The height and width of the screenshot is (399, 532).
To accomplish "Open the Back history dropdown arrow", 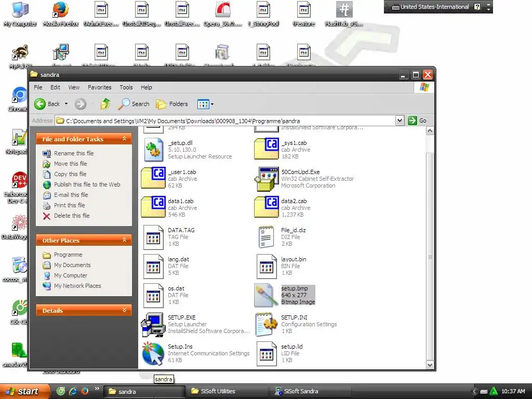I will (x=66, y=104).
